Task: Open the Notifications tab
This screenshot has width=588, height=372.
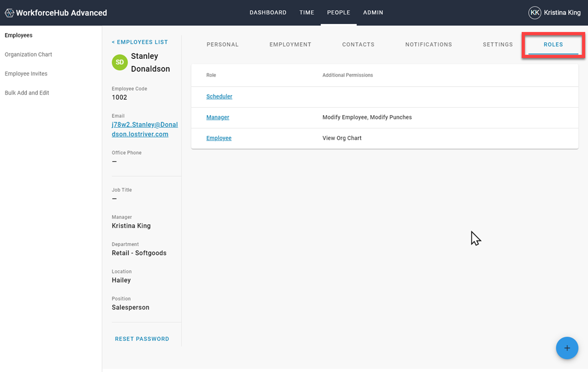Action: click(428, 44)
